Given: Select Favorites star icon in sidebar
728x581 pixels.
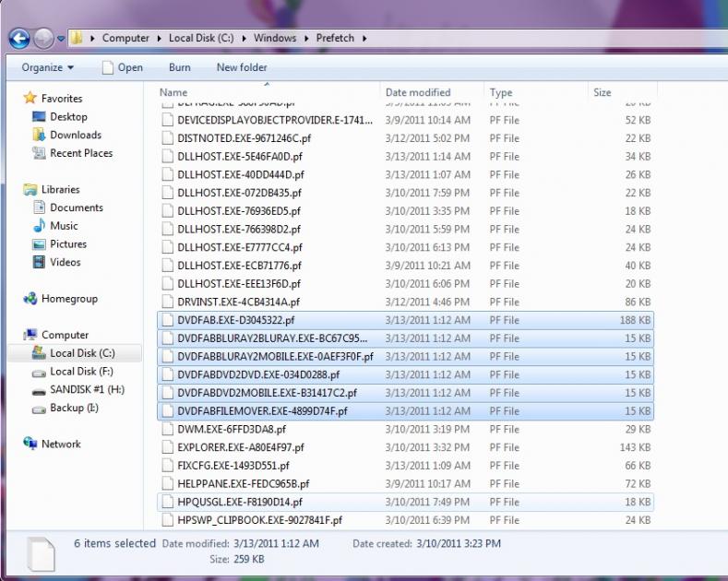Looking at the screenshot, I should coord(30,98).
